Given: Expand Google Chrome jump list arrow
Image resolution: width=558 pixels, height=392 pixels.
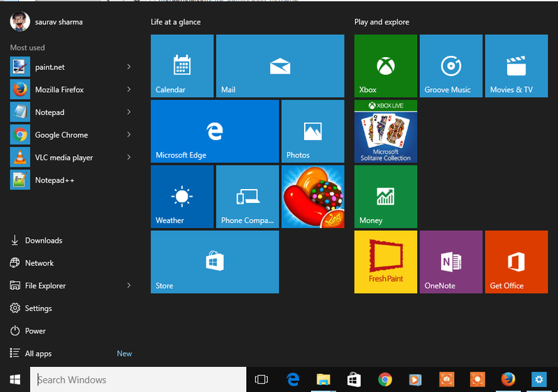Looking at the screenshot, I should 129,135.
